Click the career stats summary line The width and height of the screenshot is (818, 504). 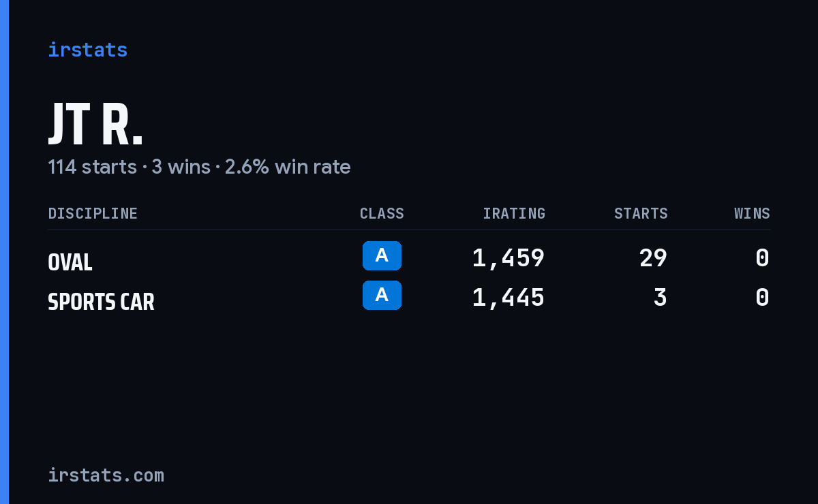[x=199, y=167]
